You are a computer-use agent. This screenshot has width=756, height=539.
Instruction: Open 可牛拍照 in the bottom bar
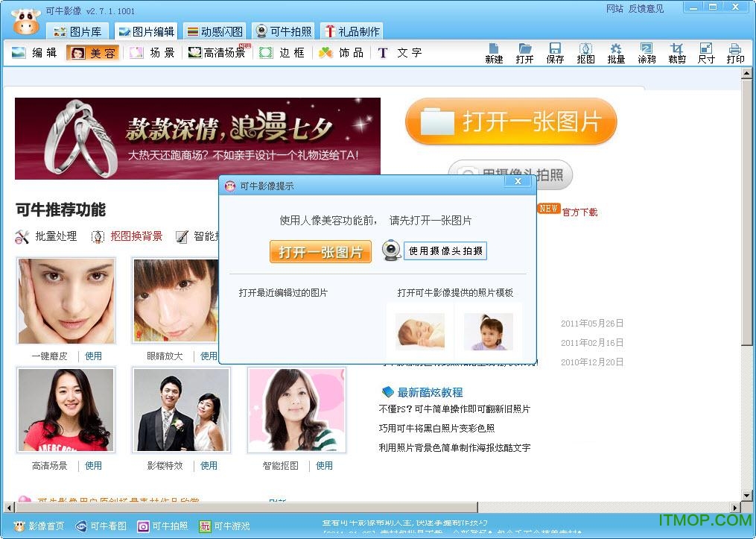pyautogui.click(x=162, y=526)
